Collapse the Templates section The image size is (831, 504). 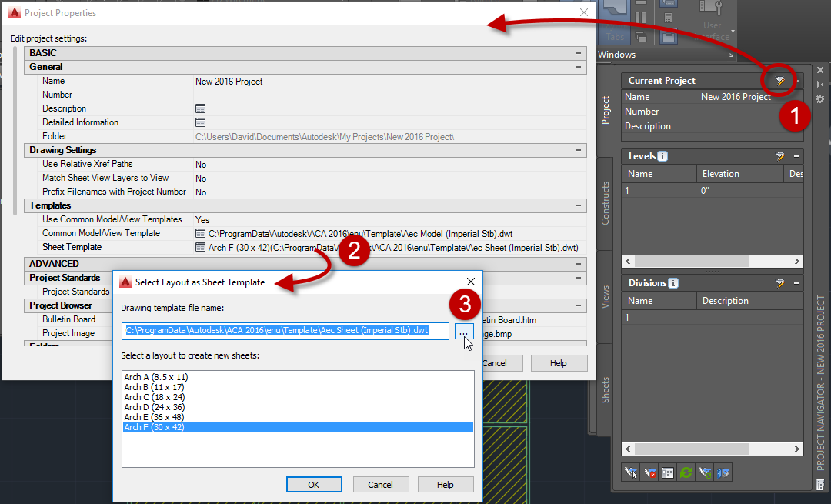pos(579,205)
